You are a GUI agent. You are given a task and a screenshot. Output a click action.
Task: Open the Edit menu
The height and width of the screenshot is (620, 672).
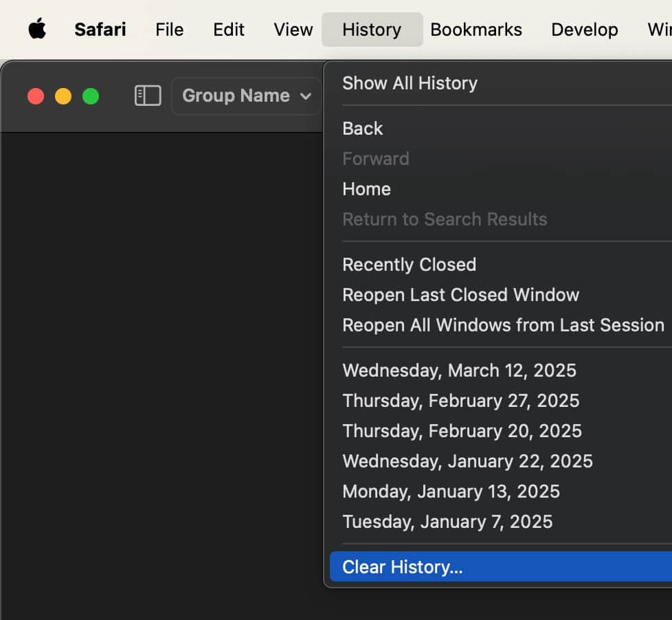coord(228,29)
